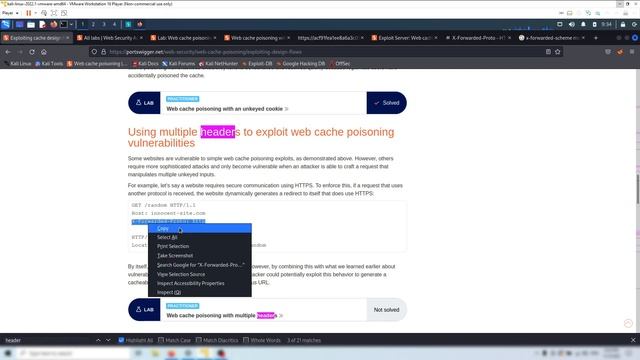This screenshot has width=640, height=360.
Task: Toggle reader view icon in address bar
Action: [x=548, y=52]
